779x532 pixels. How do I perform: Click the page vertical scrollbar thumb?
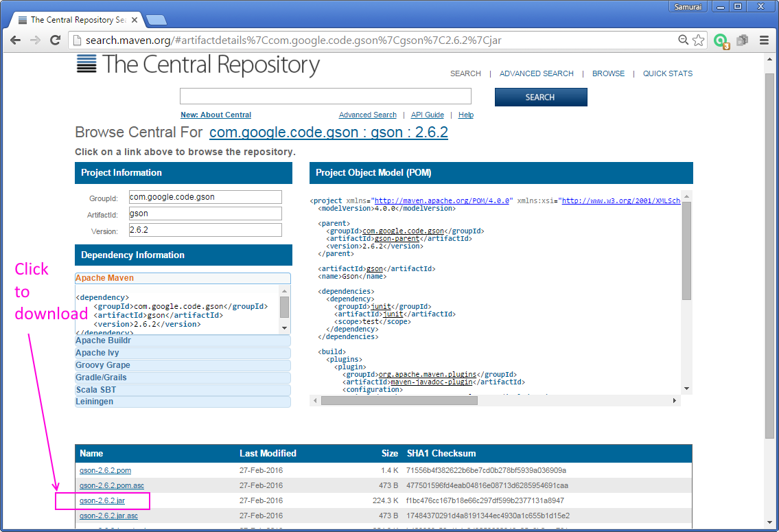(x=769, y=256)
